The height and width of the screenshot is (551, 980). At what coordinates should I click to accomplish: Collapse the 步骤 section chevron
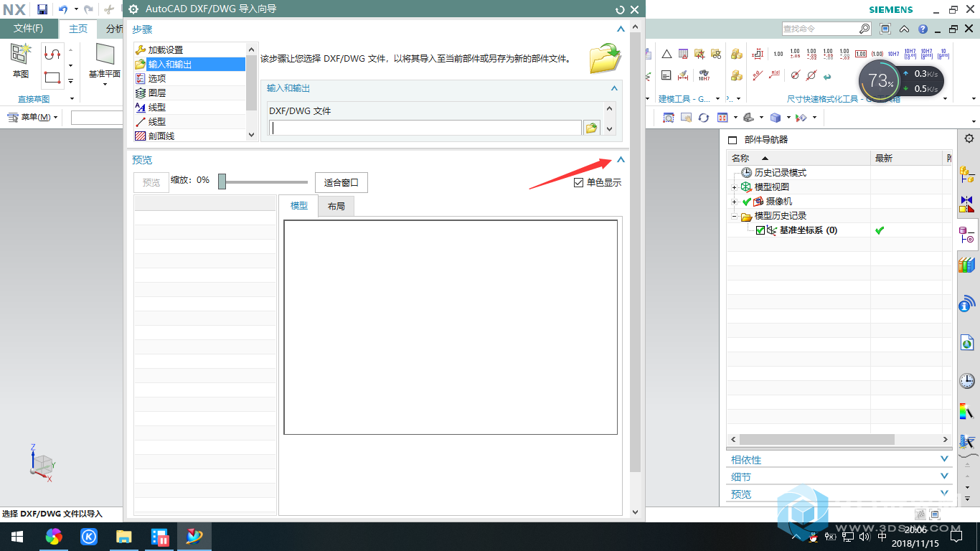[621, 29]
